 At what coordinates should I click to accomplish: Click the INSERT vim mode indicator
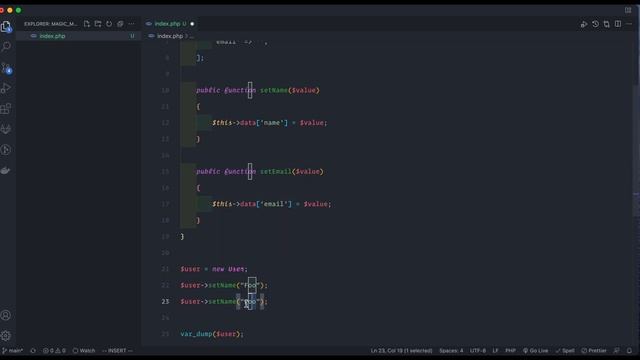pos(117,351)
